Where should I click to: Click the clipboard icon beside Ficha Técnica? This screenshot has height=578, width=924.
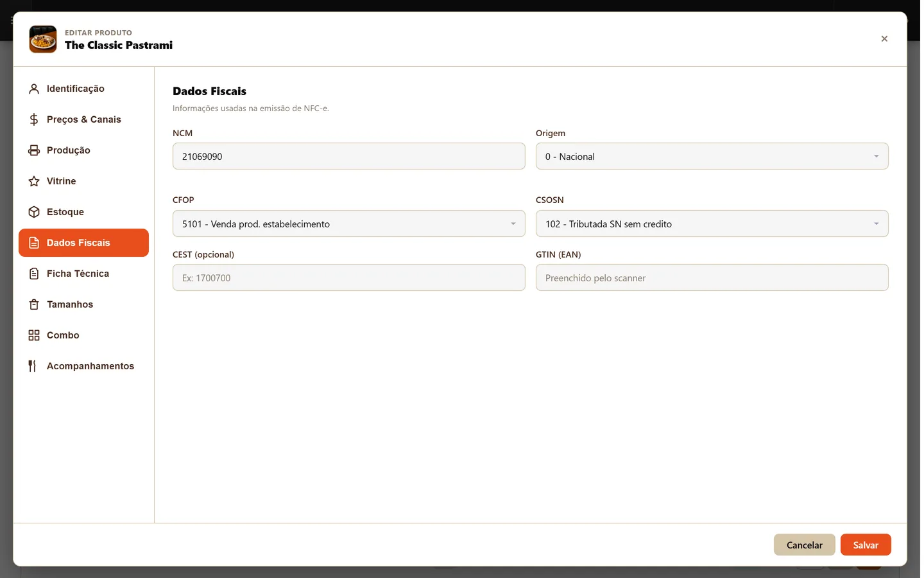tap(34, 274)
